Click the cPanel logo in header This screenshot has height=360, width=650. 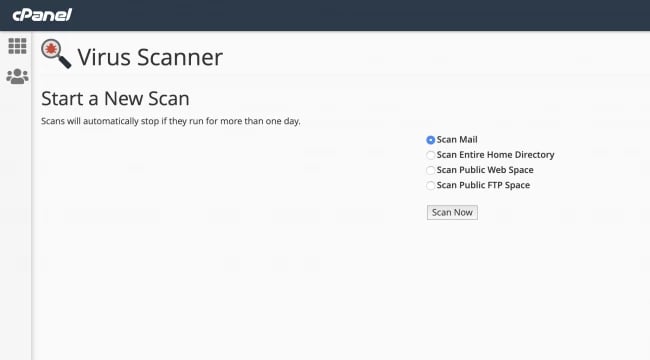tap(42, 15)
